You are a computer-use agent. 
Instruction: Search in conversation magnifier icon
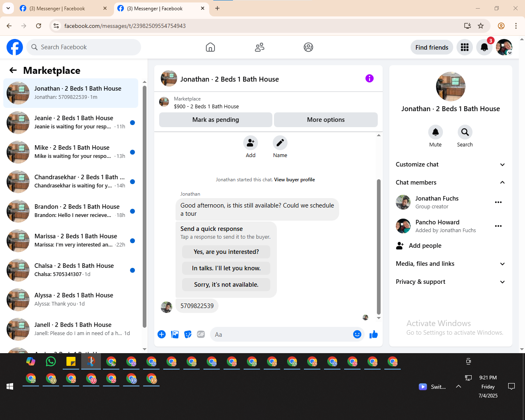click(465, 132)
